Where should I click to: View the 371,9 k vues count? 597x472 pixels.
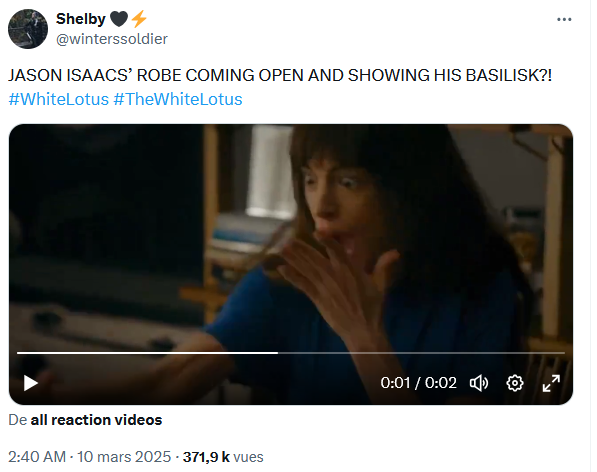pyautogui.click(x=223, y=457)
